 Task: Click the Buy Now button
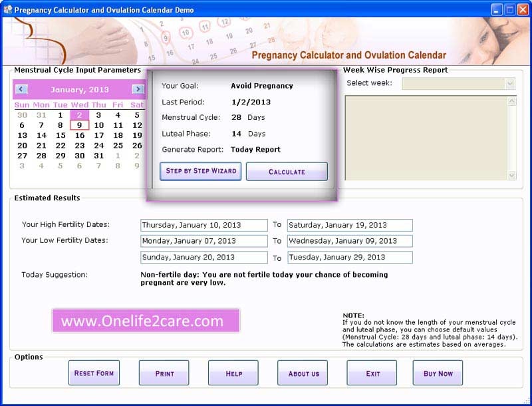coord(438,373)
